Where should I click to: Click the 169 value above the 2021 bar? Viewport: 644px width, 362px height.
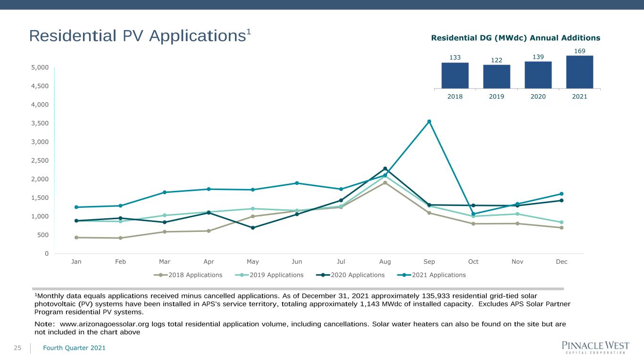click(580, 50)
